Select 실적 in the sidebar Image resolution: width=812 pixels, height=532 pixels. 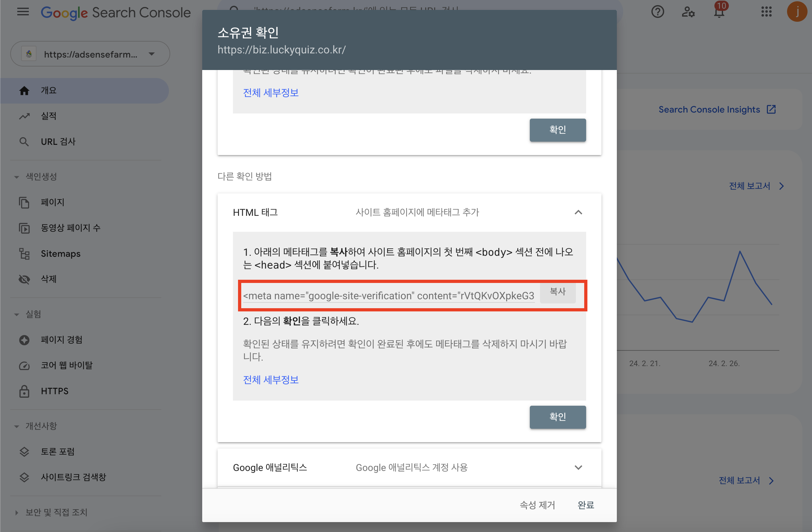(84, 116)
